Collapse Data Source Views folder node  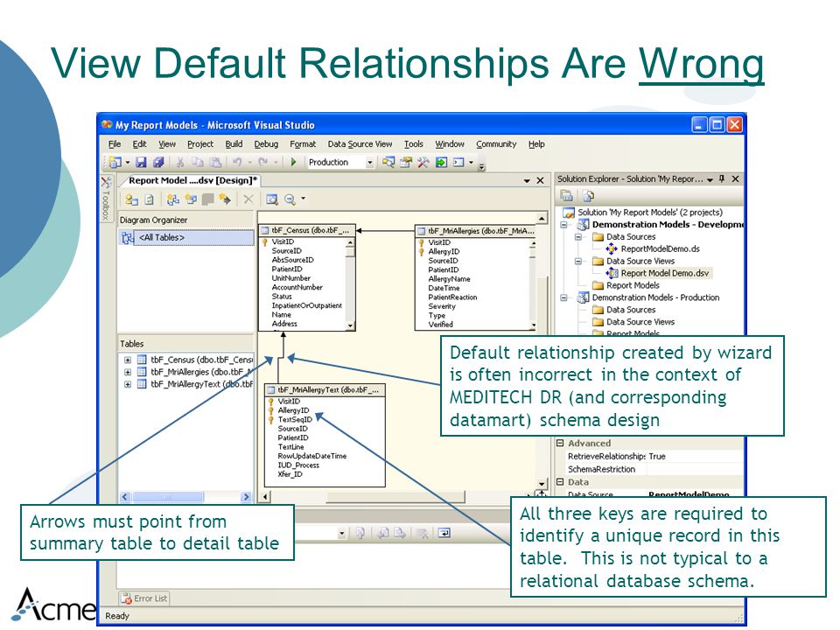pos(578,261)
